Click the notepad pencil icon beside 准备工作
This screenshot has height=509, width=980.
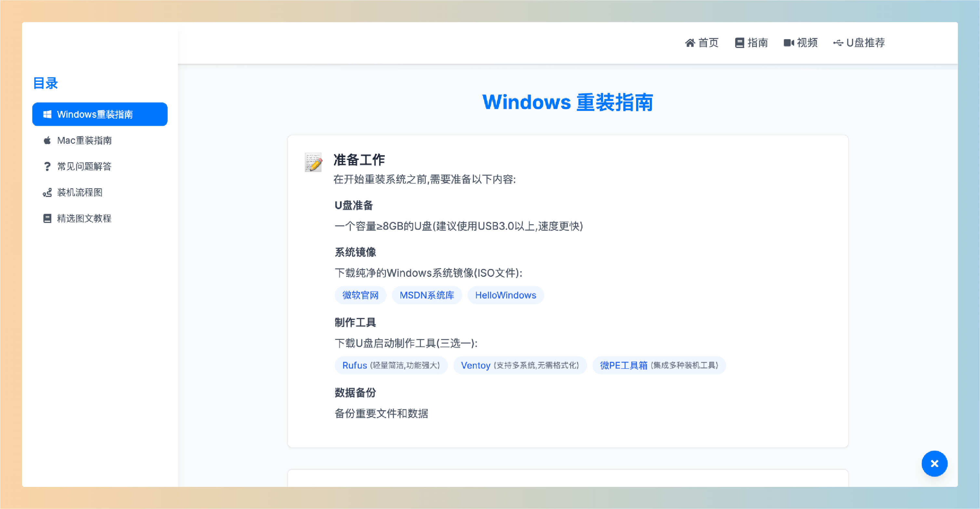pyautogui.click(x=313, y=163)
